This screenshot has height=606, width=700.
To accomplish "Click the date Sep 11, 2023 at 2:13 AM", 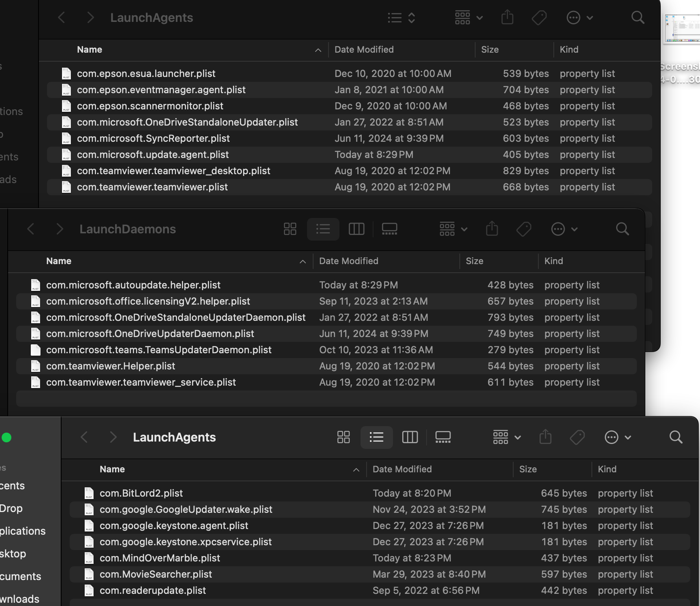I will (x=373, y=301).
